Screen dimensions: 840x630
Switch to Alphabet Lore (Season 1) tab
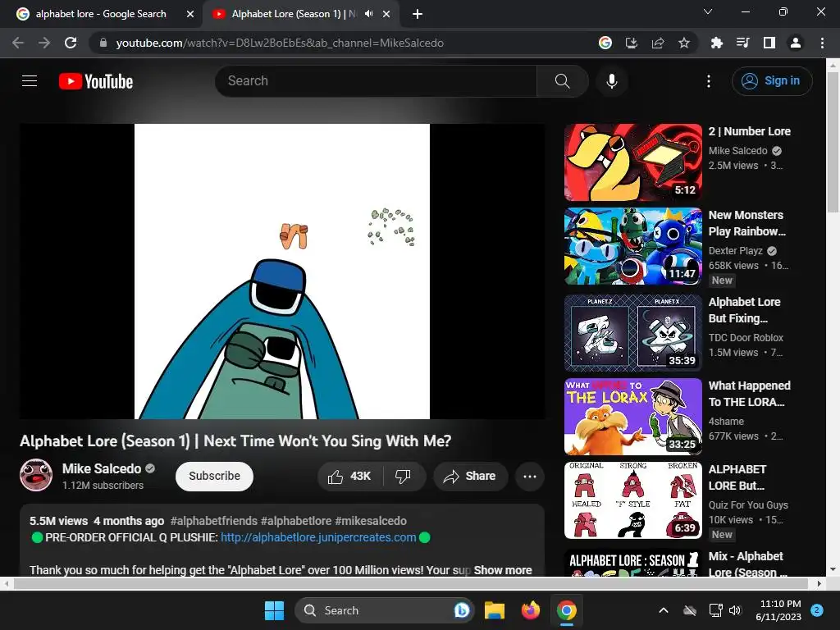(293, 14)
